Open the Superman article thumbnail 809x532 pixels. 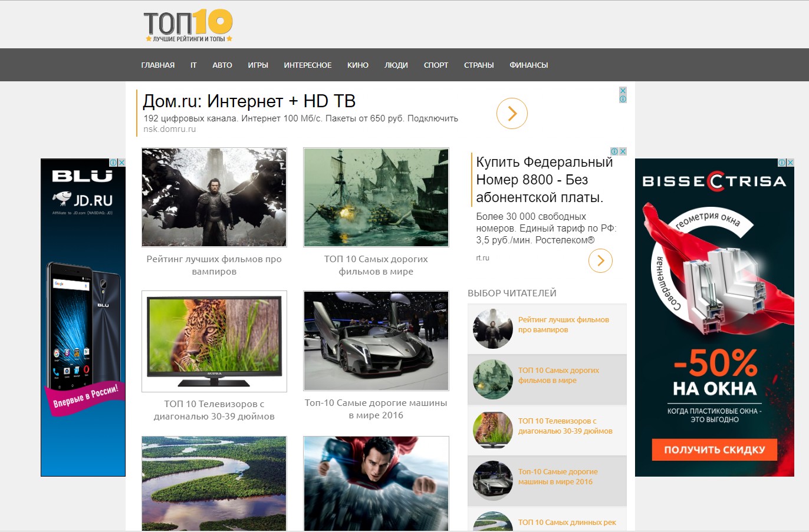click(x=376, y=484)
